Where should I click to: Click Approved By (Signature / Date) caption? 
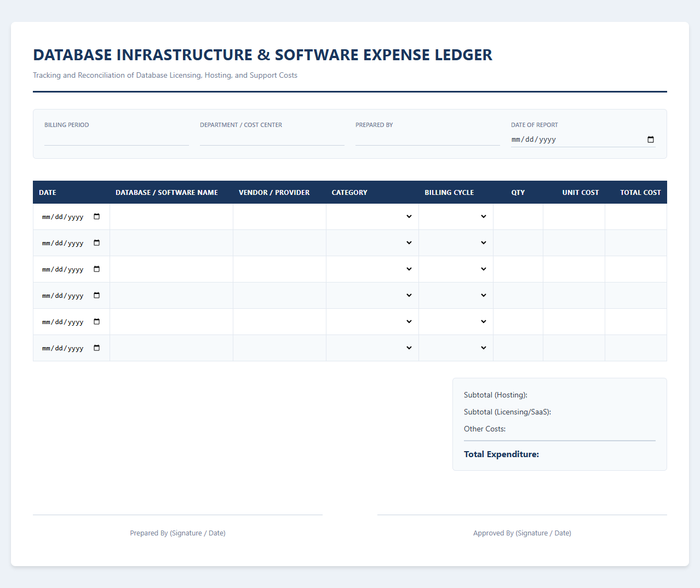click(522, 533)
